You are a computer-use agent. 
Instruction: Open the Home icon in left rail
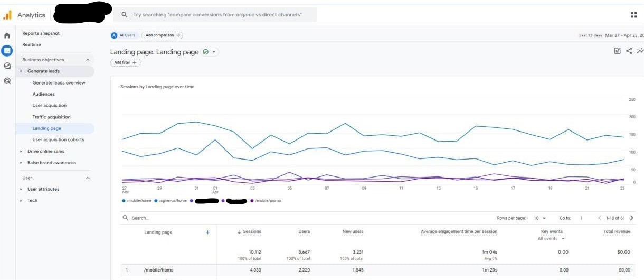click(7, 36)
